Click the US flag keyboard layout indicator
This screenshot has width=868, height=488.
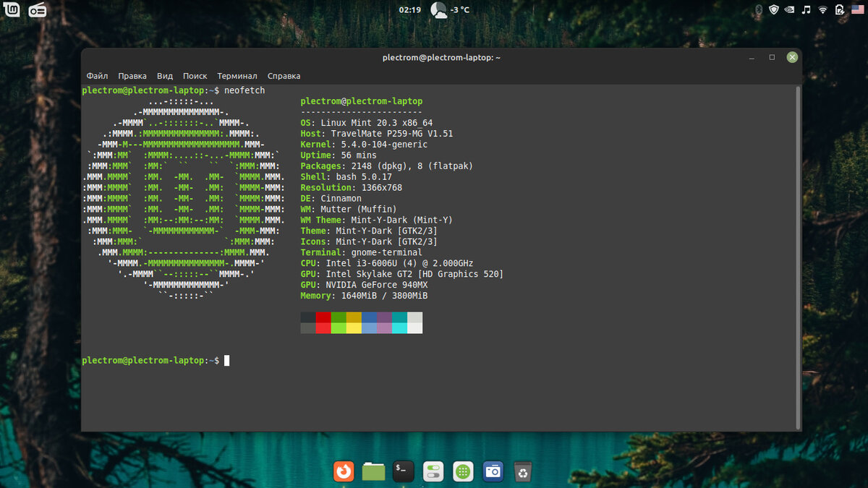(x=856, y=10)
